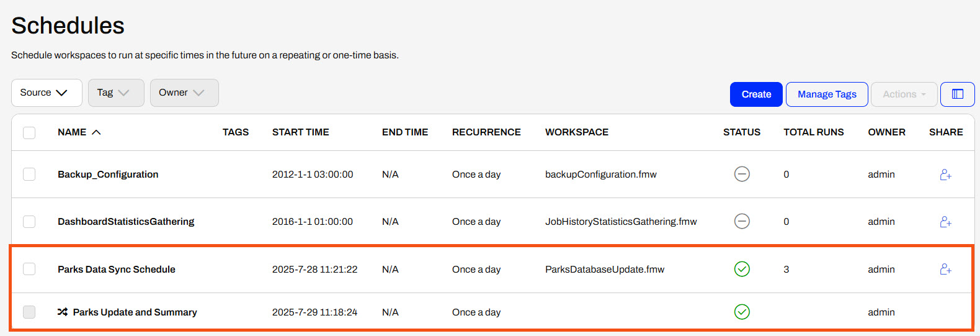This screenshot has width=980, height=336.
Task: Click share icon for Backup_Configuration schedule
Action: pos(945,175)
